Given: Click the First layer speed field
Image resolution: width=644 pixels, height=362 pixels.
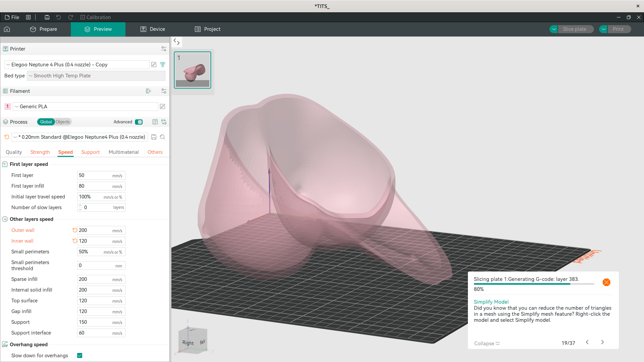Looking at the screenshot, I should click(x=101, y=175).
